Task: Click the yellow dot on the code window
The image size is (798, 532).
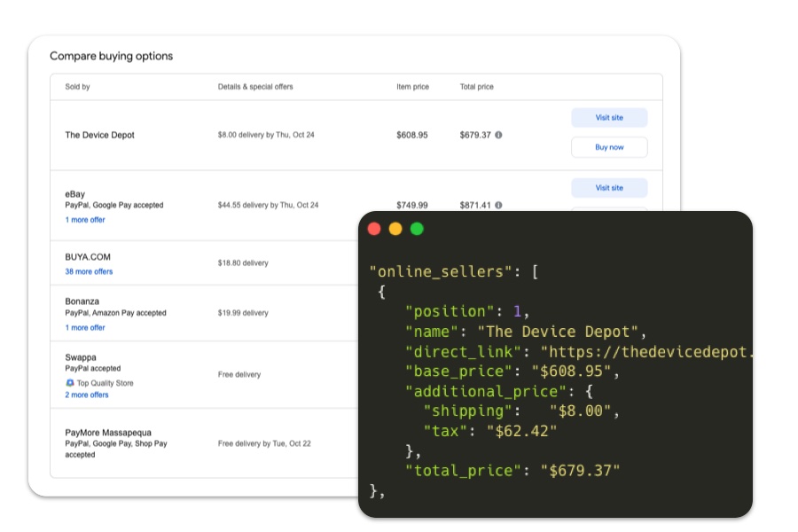Action: (x=395, y=229)
